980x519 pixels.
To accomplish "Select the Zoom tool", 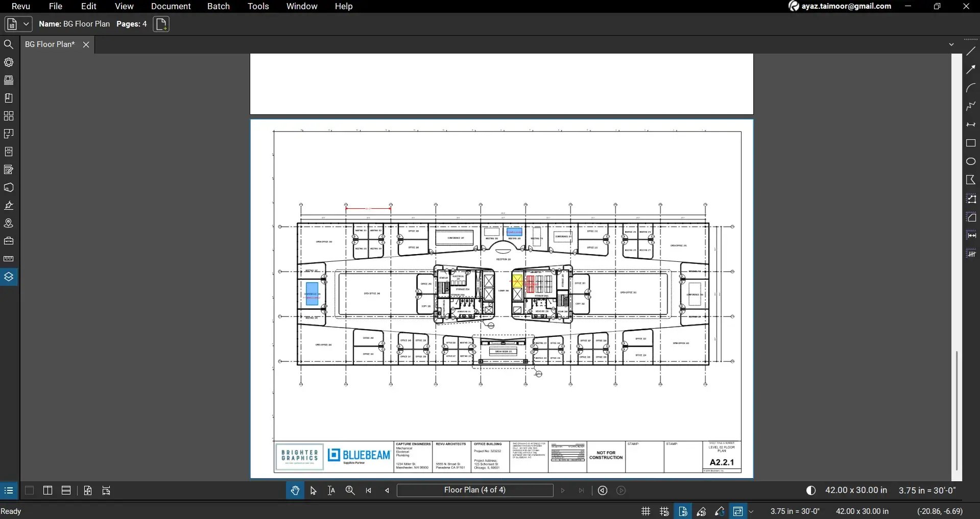I will click(x=350, y=490).
